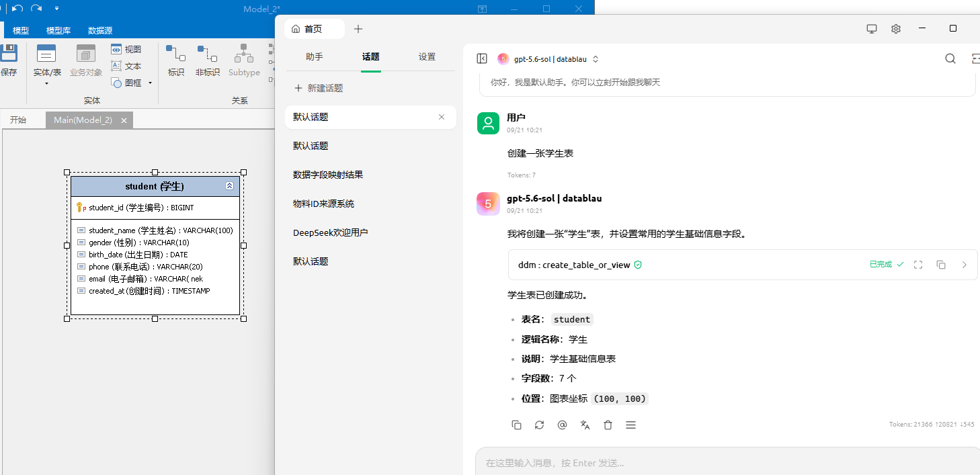The height and width of the screenshot is (475, 980).
Task: Open the gpt-5.6-sol | datablau model selector
Action: point(548,59)
